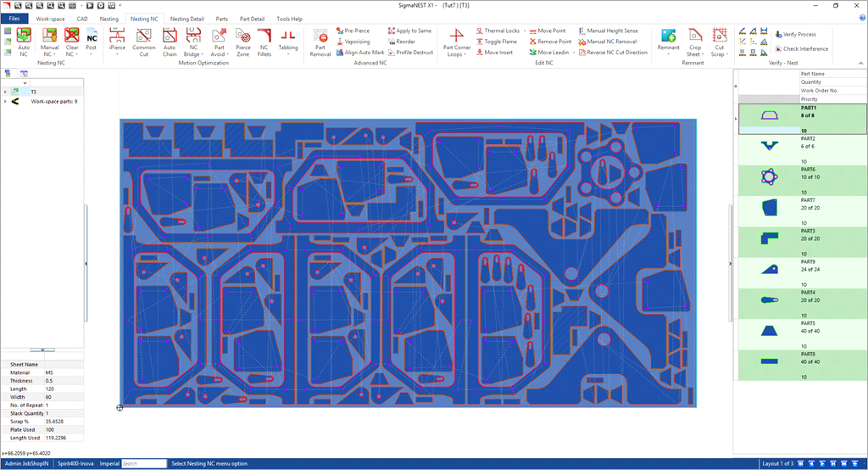Screen dimensions: 868x470
Task: Select the Reorder tool
Action: pyautogui.click(x=401, y=42)
